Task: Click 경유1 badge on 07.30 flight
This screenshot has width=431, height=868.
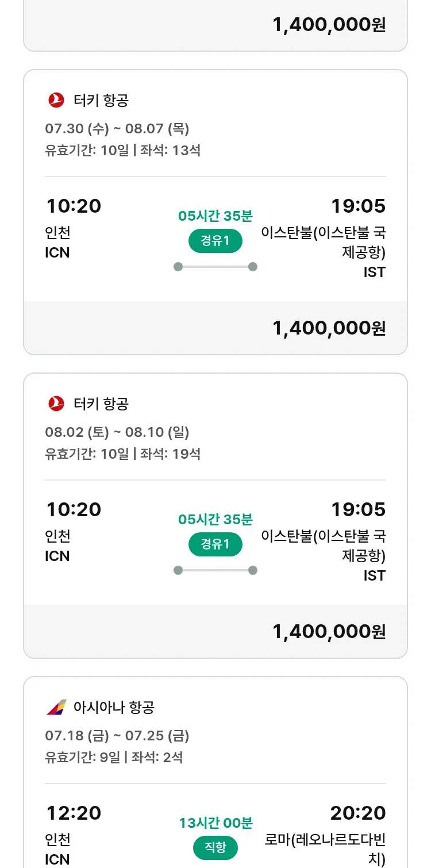Action: pos(215,241)
